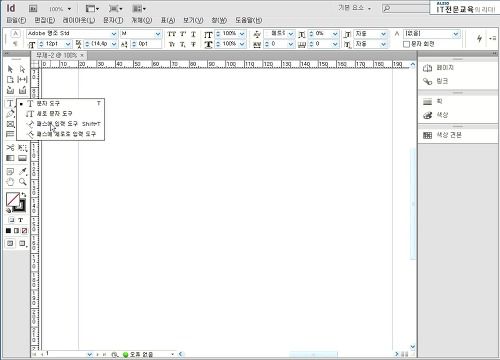Open the font style M dropdown
The image size is (500, 360).
(158, 34)
